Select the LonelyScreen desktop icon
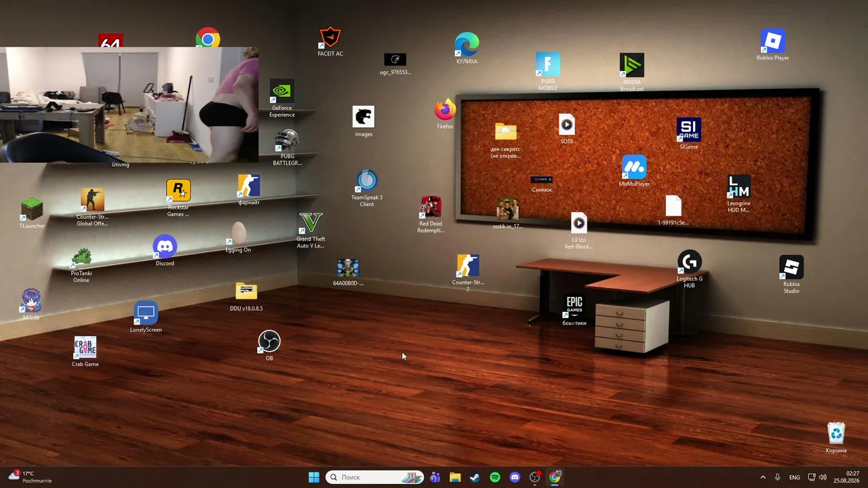Viewport: 868px width, 488px height. pos(146,317)
